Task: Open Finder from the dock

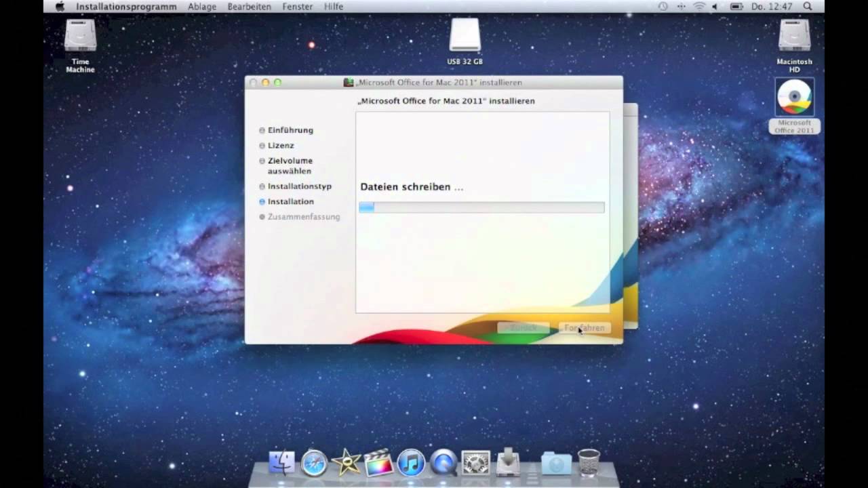Action: [282, 462]
